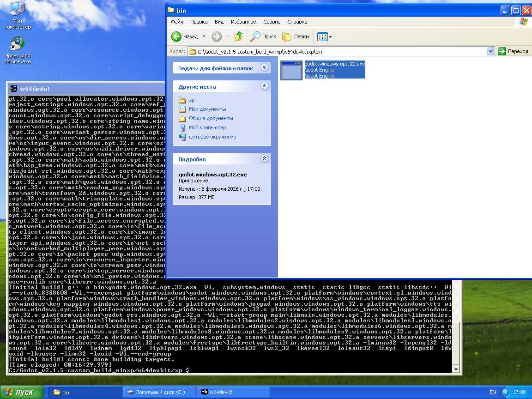Image resolution: width=532 pixels, height=399 pixels.
Task: Select the chrome.exe shortcut desktop icon
Action: [x=17, y=50]
